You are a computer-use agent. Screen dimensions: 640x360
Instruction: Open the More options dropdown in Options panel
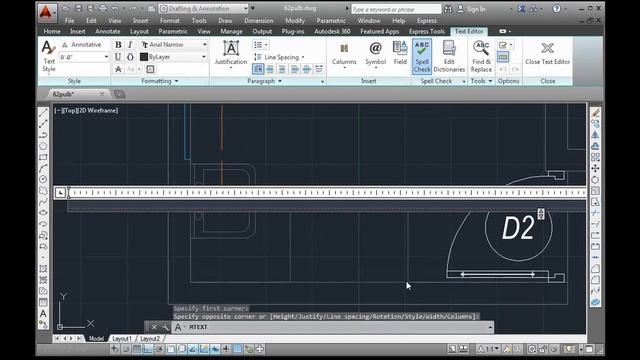tap(505, 44)
